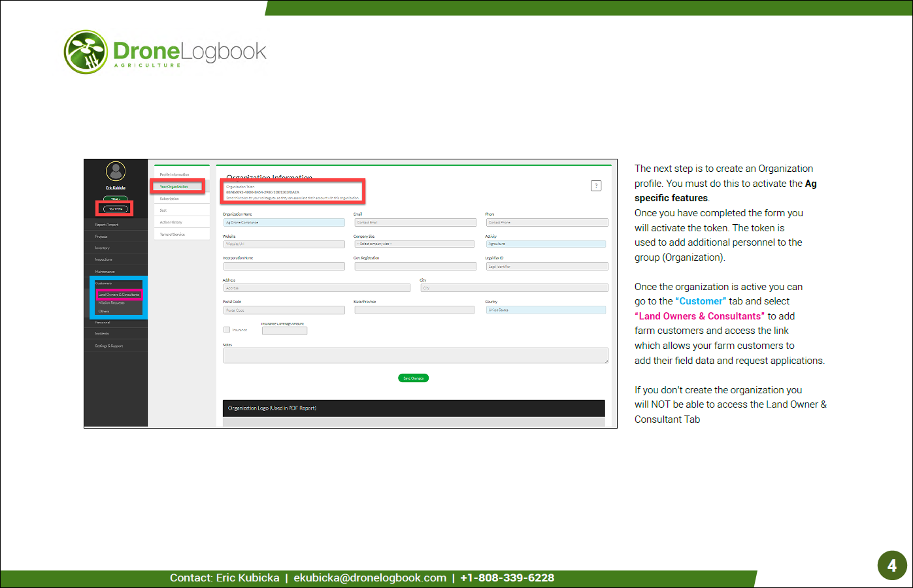Click the user avatar icon
The image size is (913, 588).
click(x=116, y=171)
